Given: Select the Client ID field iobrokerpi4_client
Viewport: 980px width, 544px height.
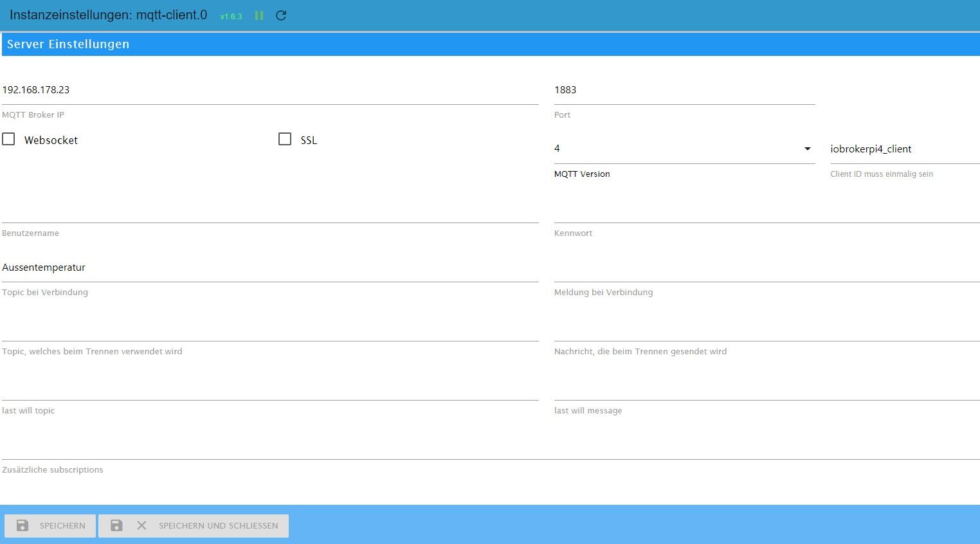Looking at the screenshot, I should pyautogui.click(x=900, y=149).
